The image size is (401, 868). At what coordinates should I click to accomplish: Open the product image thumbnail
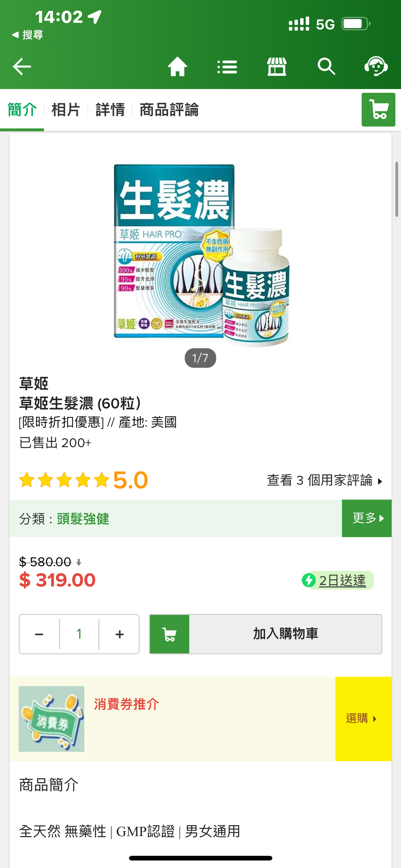tap(200, 255)
